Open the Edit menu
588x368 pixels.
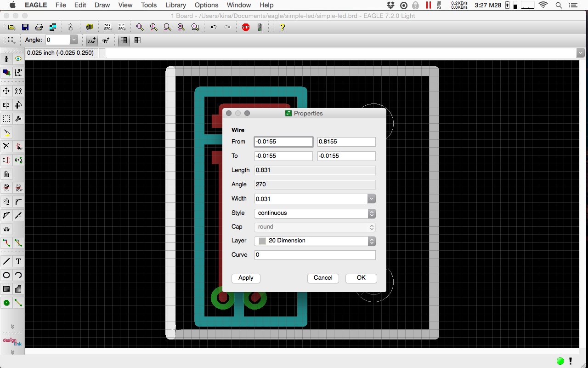click(x=80, y=5)
